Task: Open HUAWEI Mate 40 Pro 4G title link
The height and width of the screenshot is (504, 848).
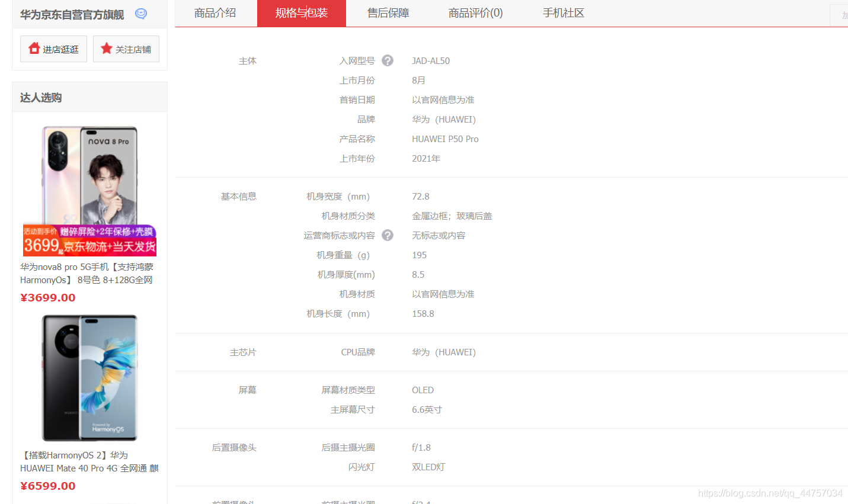Action: click(89, 462)
